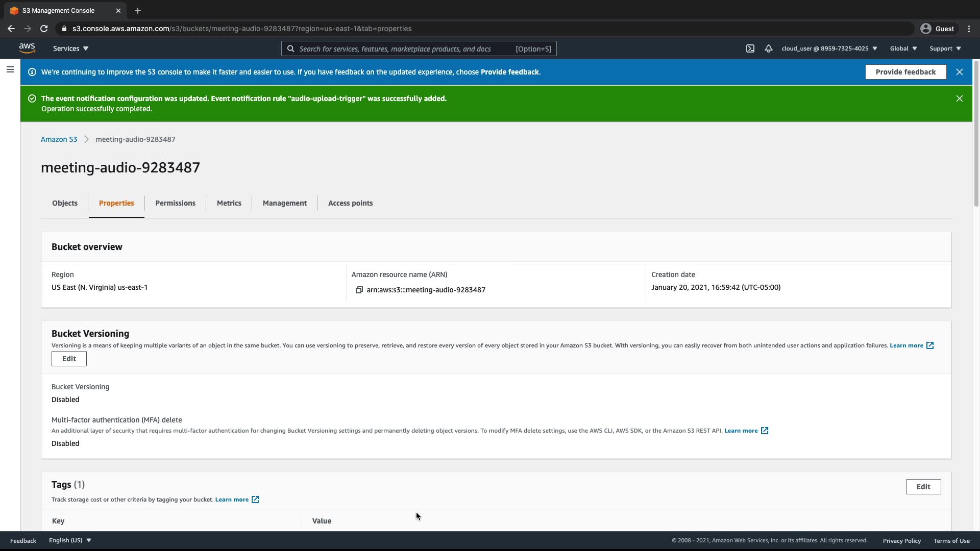
Task: Click the Amazon S3 breadcrumb link
Action: pos(59,139)
